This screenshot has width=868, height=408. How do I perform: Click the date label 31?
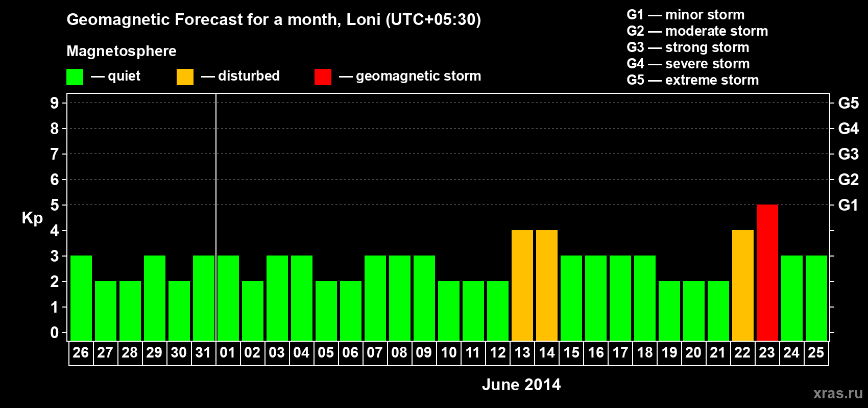pyautogui.click(x=203, y=353)
